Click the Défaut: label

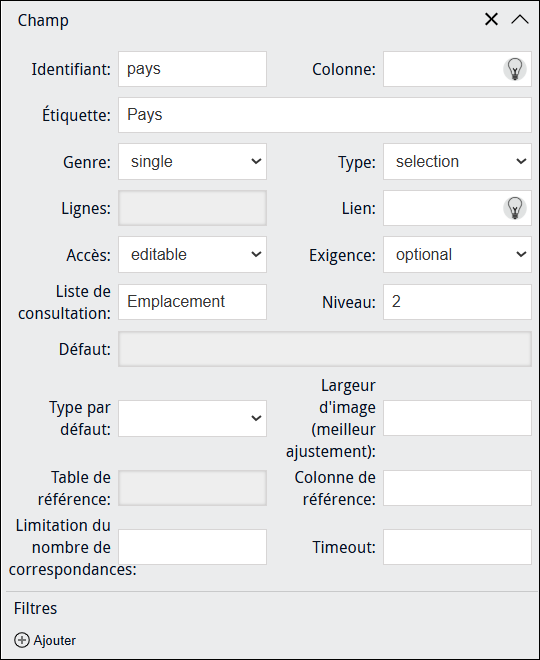pos(85,349)
